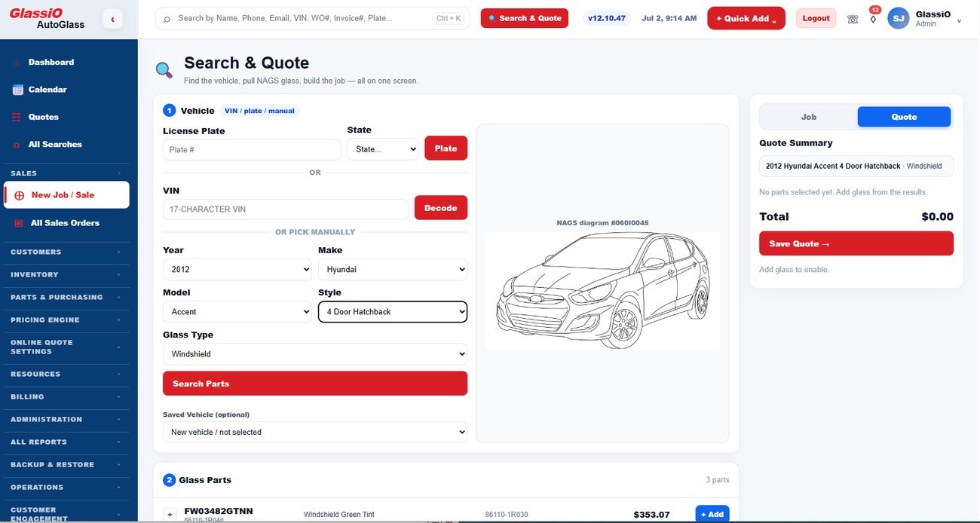Click the red Plate lookup button
980x523 pixels.
pos(446,148)
